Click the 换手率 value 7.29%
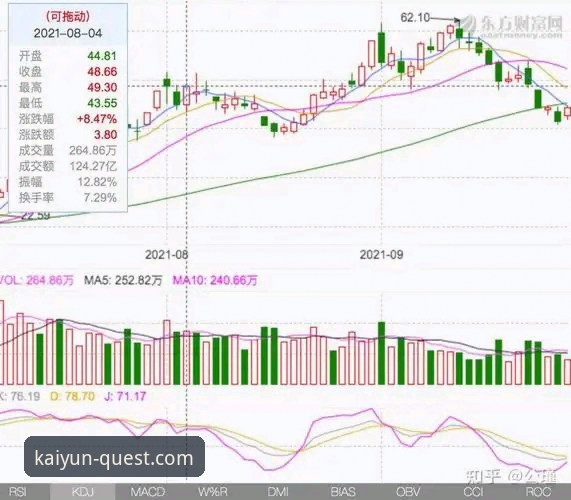The height and width of the screenshot is (500, 571). pyautogui.click(x=100, y=198)
